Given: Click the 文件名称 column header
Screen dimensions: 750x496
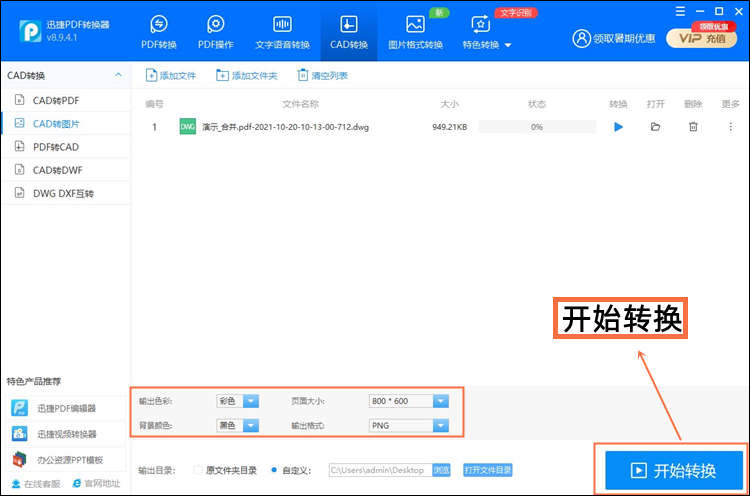Looking at the screenshot, I should (x=300, y=104).
